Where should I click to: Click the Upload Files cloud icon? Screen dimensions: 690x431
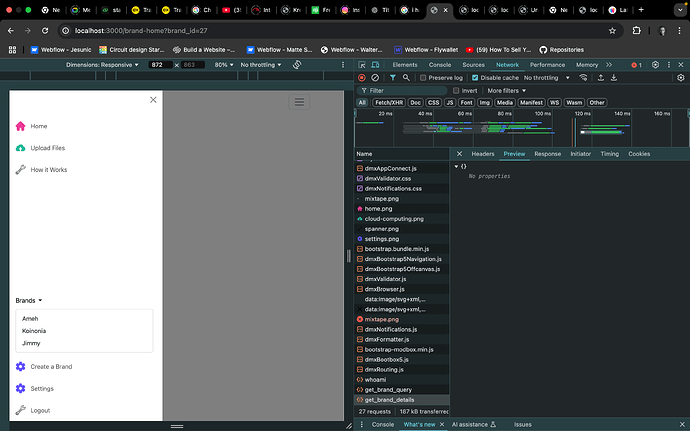[20, 148]
